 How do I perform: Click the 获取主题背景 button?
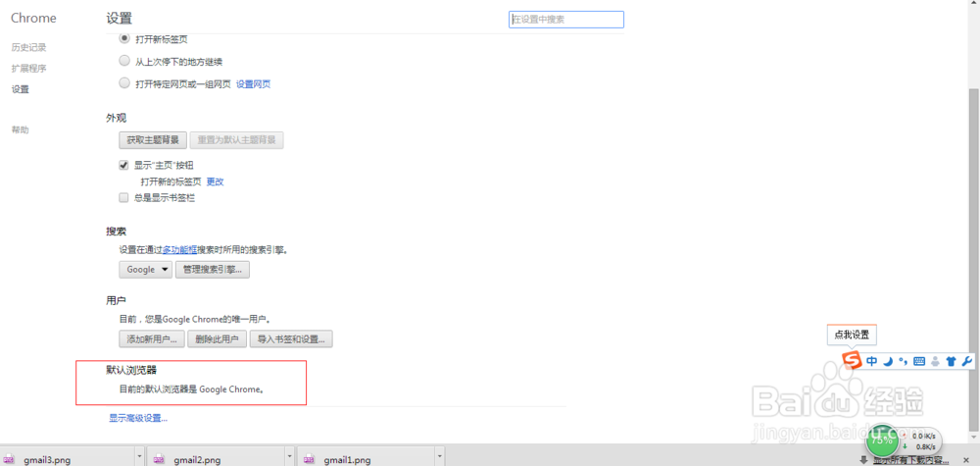(x=153, y=140)
